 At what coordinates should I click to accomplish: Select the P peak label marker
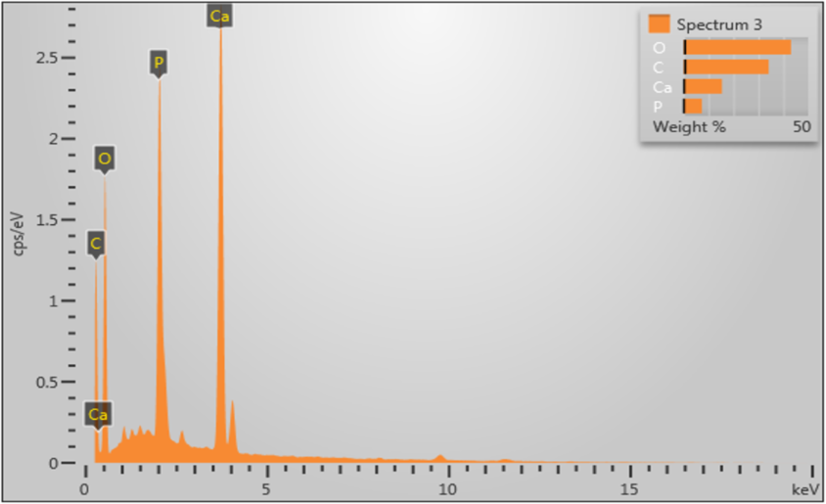[159, 64]
